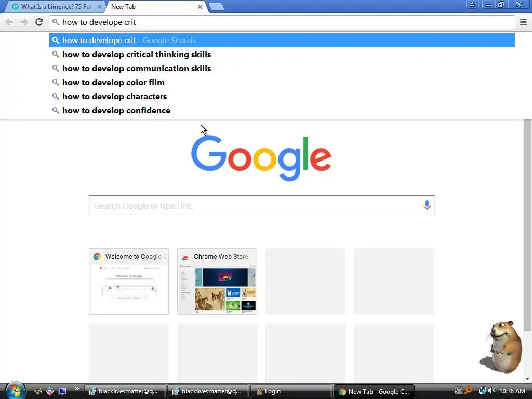Close the 'What Is a Limerick' tab
This screenshot has width=532, height=399.
99,7
